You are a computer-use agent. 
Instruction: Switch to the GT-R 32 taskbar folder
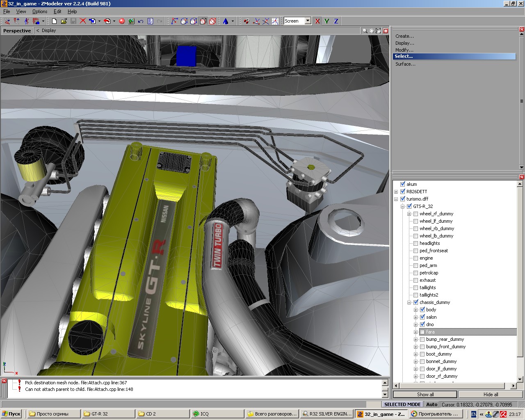click(x=108, y=414)
